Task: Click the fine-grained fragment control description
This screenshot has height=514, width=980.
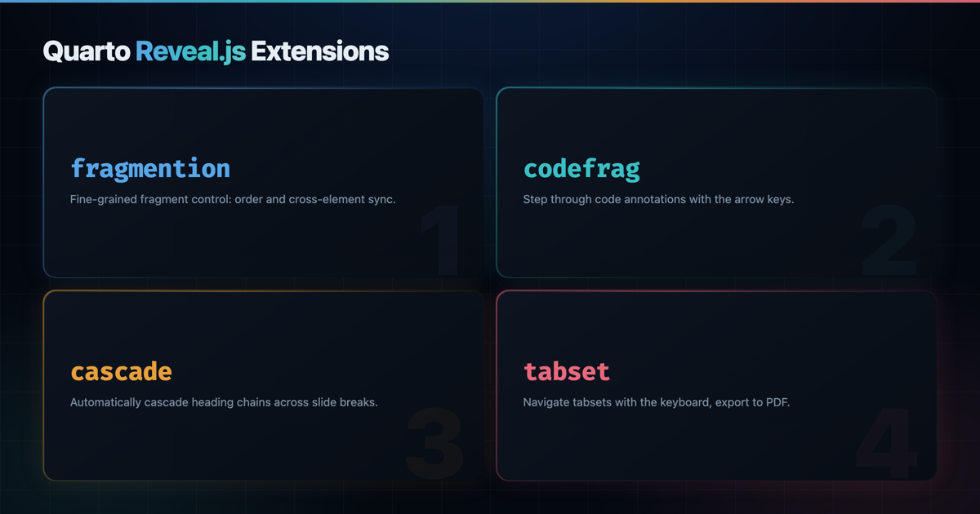Action: pos(233,199)
